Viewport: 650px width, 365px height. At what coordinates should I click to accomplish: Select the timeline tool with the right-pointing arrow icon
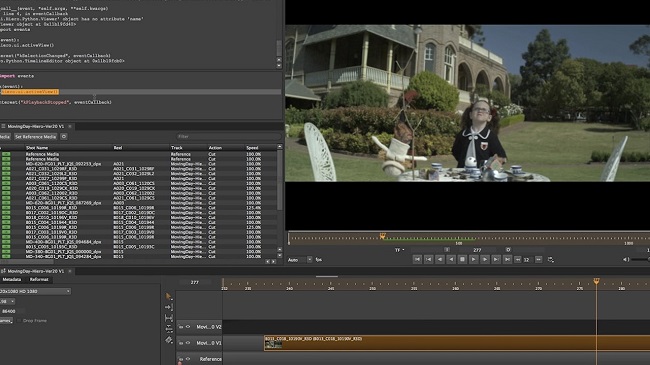[x=168, y=307]
